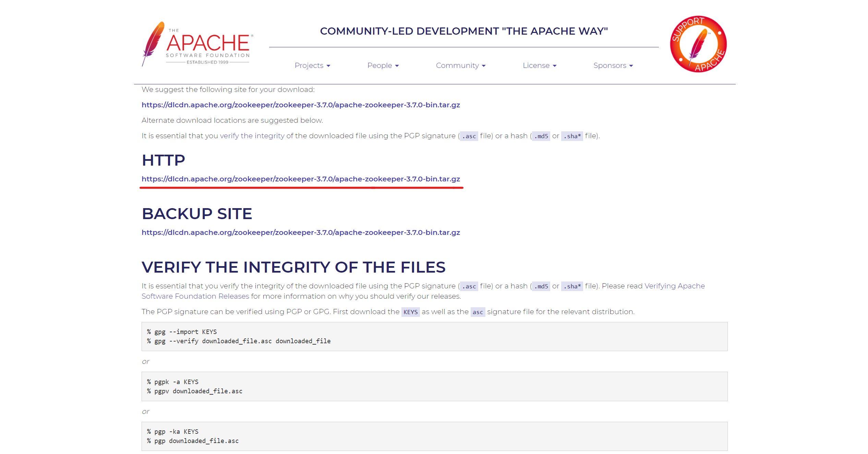Click the Verify the Integrity heading
The height and width of the screenshot is (454, 868).
[x=293, y=267]
